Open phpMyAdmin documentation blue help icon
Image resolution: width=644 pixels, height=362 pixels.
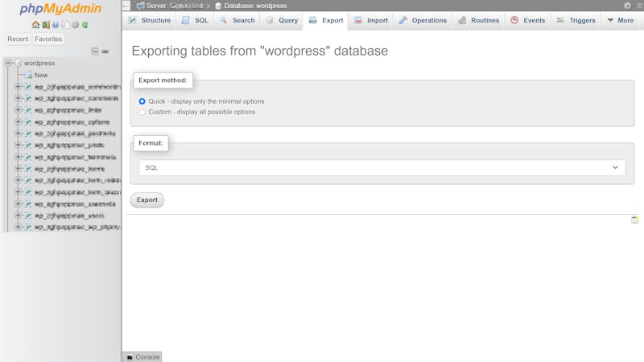click(x=56, y=25)
